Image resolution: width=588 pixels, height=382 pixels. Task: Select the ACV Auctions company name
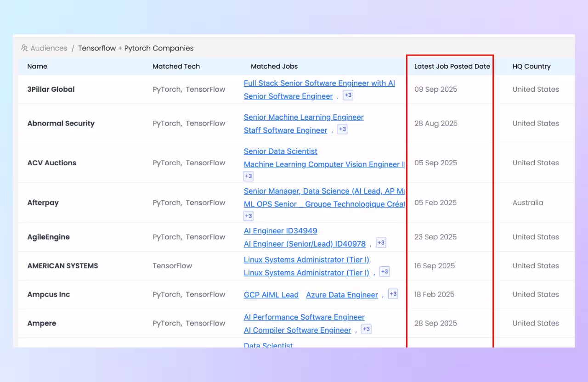point(52,163)
